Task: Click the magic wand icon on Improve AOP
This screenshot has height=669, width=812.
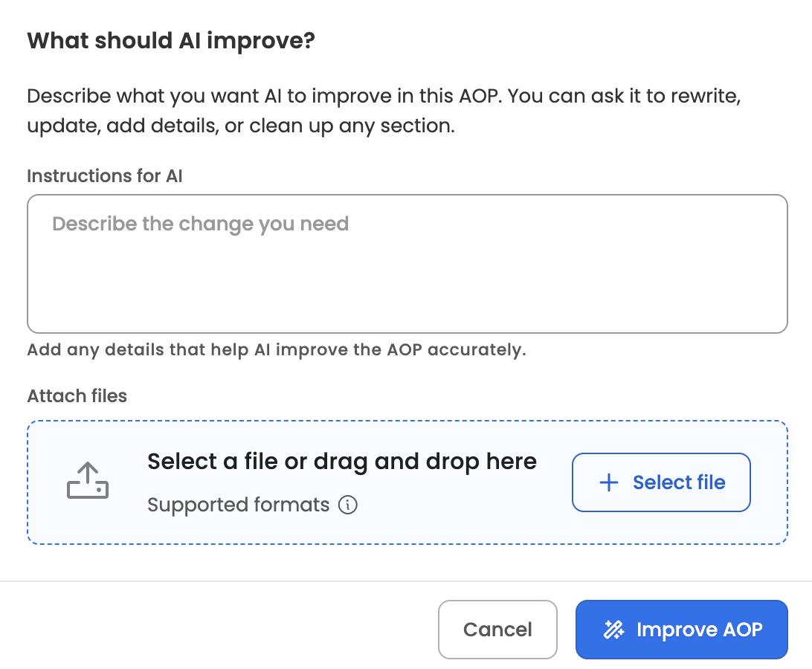Action: click(x=614, y=630)
